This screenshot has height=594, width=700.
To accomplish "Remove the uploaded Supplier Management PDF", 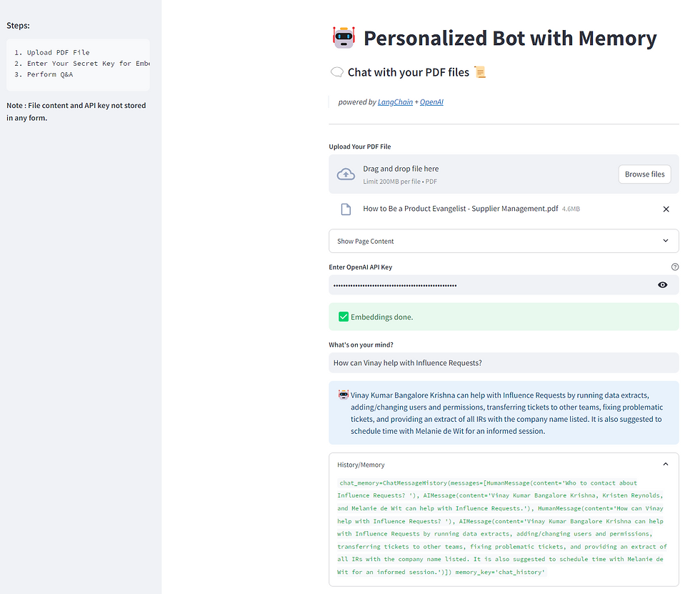I will tap(666, 209).
